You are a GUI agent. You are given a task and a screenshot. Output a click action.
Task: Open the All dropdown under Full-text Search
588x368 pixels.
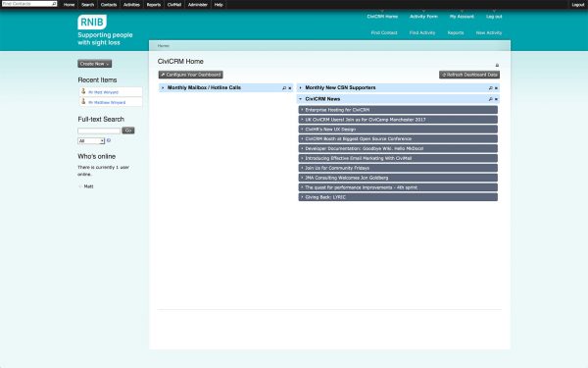[x=91, y=141]
